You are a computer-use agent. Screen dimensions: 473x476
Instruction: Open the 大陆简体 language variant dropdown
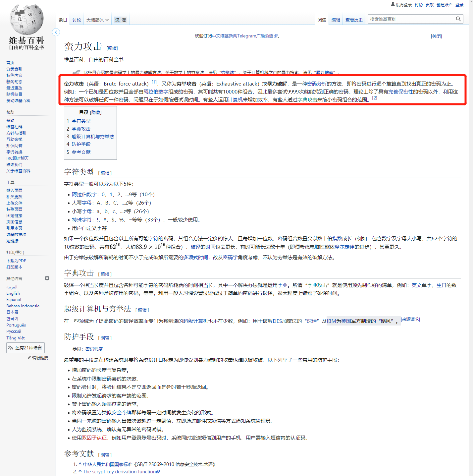tap(97, 20)
